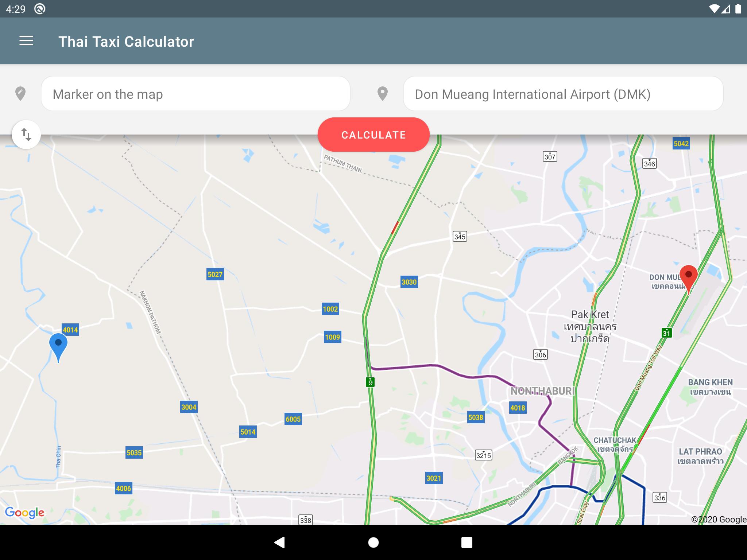
Task: Click route shield 3021 on map
Action: click(434, 478)
